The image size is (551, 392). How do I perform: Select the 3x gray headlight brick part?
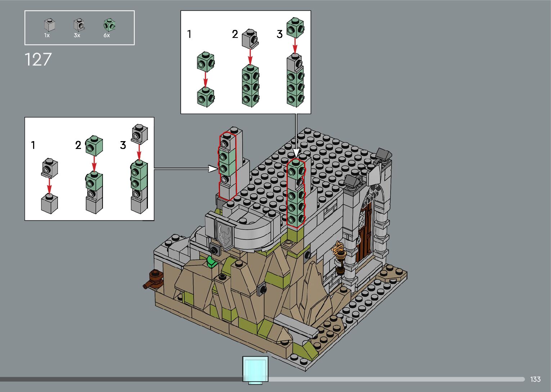pyautogui.click(x=79, y=25)
